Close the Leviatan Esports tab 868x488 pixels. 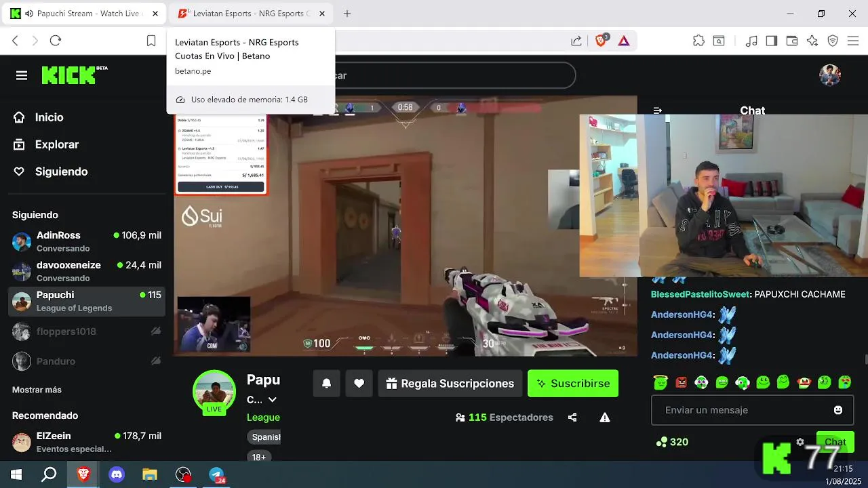(x=322, y=14)
